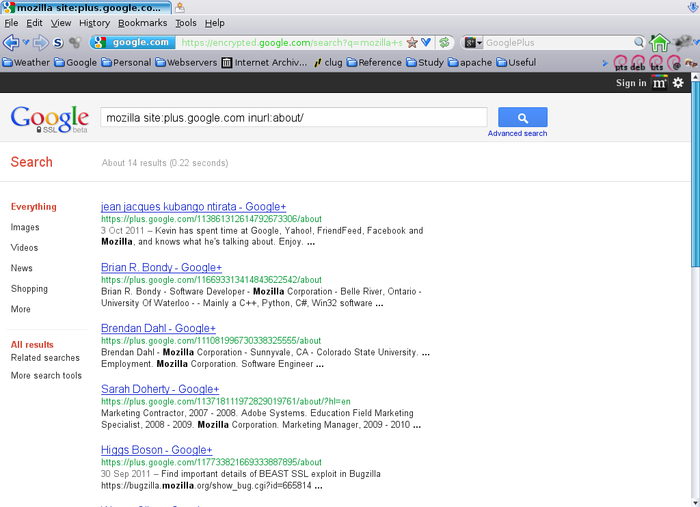Screen dimensions: 700x507
Task: Open the search engine selector dropdown
Action: pos(473,42)
